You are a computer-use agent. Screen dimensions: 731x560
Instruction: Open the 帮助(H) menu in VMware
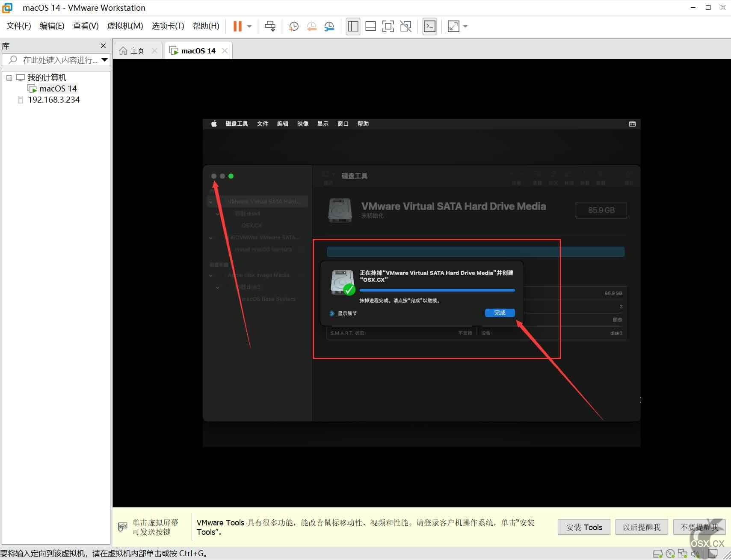[x=206, y=26]
